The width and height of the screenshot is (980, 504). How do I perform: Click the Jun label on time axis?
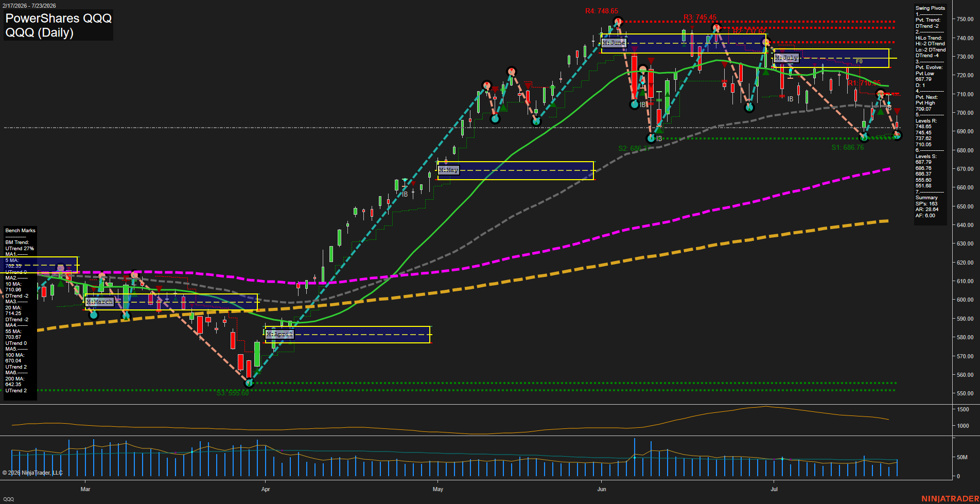pyautogui.click(x=602, y=489)
